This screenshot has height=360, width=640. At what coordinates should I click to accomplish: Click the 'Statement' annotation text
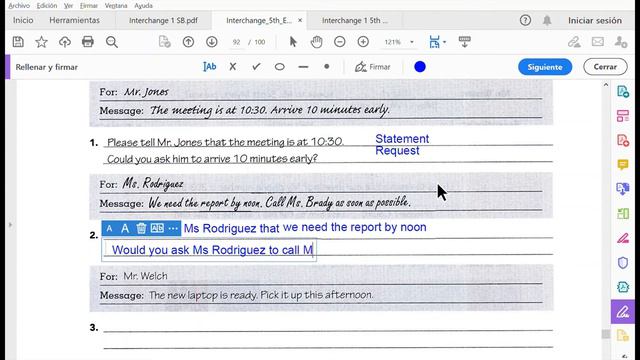[x=402, y=139]
